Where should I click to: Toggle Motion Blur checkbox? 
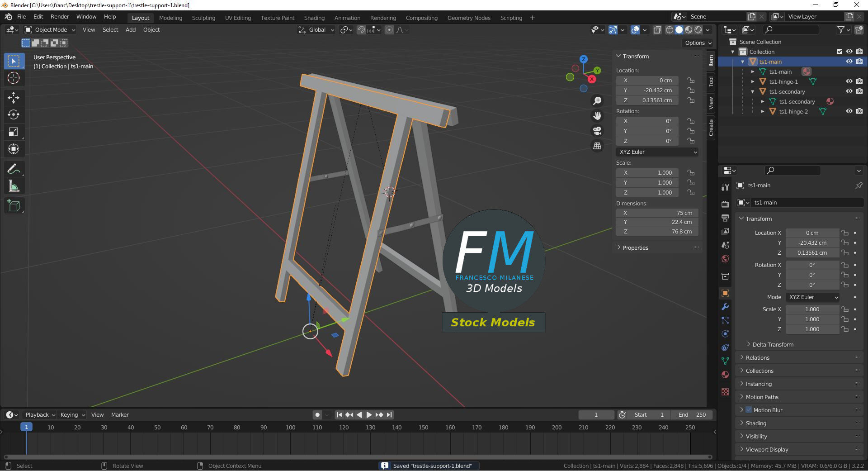749,410
